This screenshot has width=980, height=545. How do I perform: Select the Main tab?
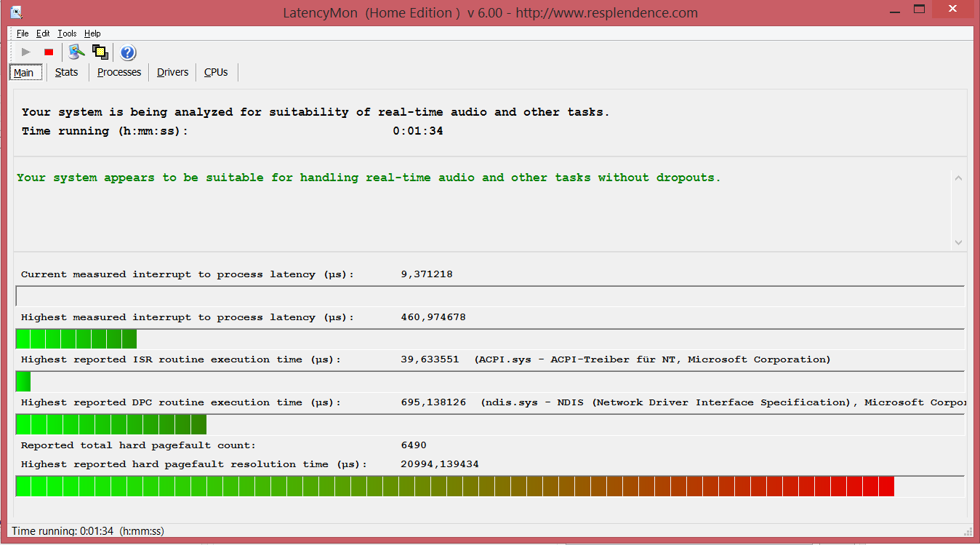click(x=24, y=72)
